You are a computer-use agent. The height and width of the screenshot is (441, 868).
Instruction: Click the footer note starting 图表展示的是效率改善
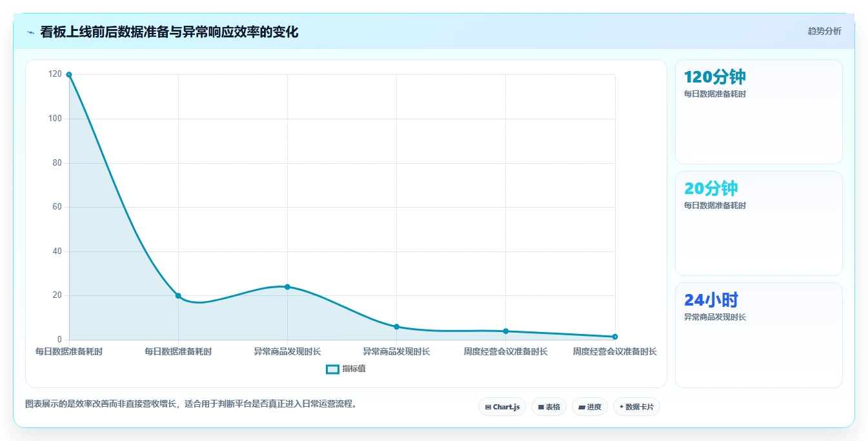(191, 404)
